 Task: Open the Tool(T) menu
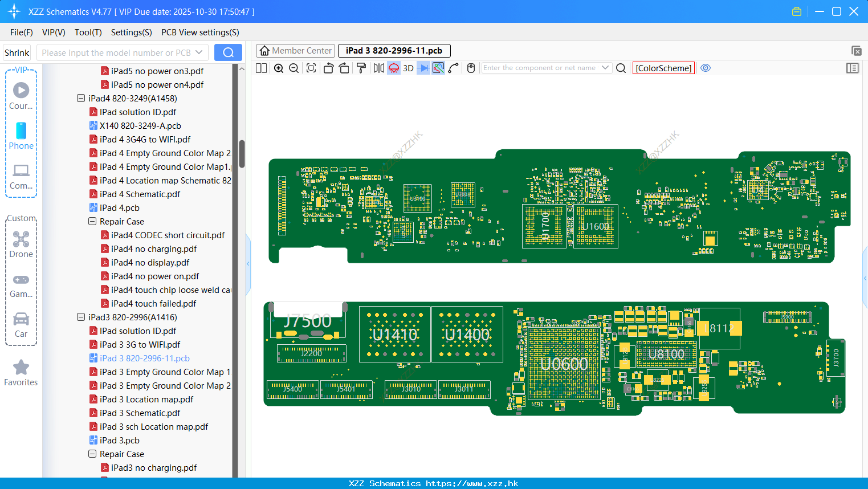[x=88, y=32]
